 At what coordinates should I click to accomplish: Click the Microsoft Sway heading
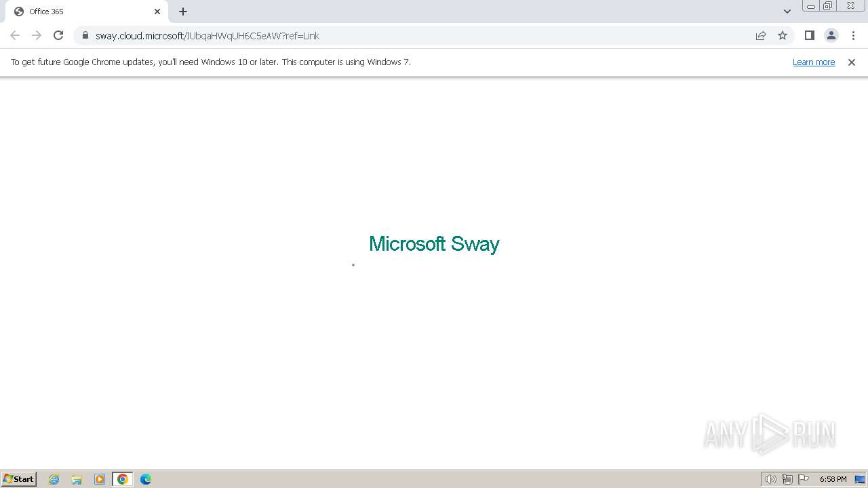click(x=434, y=243)
